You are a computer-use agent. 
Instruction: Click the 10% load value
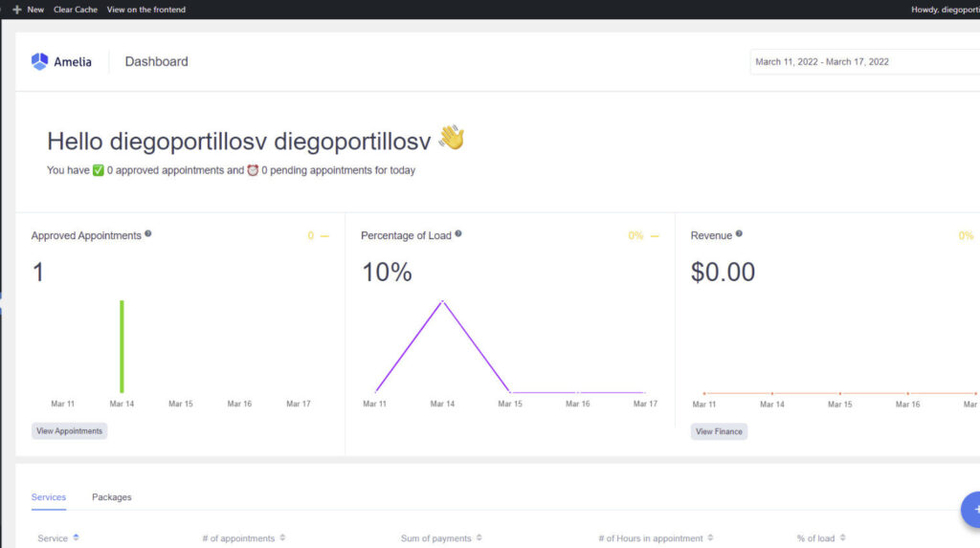(387, 273)
